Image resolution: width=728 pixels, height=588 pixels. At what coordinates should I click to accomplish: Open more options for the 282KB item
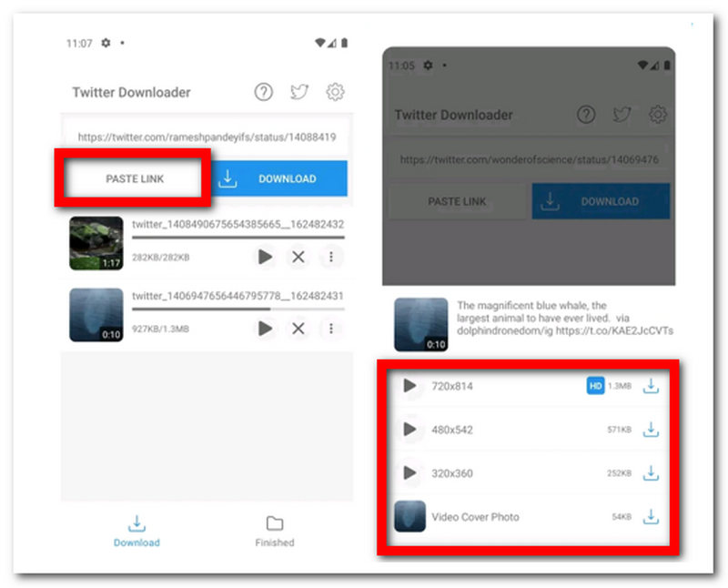point(331,257)
